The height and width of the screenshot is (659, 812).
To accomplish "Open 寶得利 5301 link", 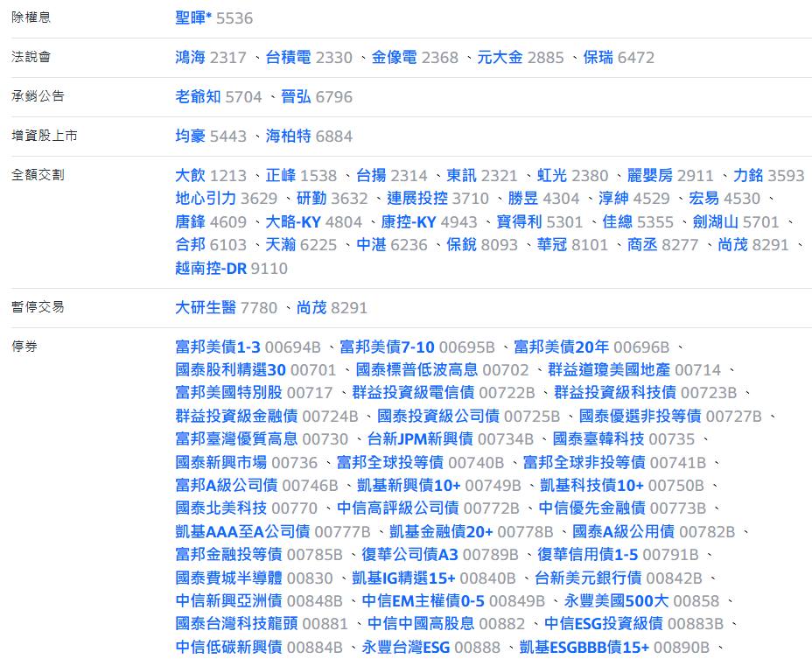I will tap(540, 221).
